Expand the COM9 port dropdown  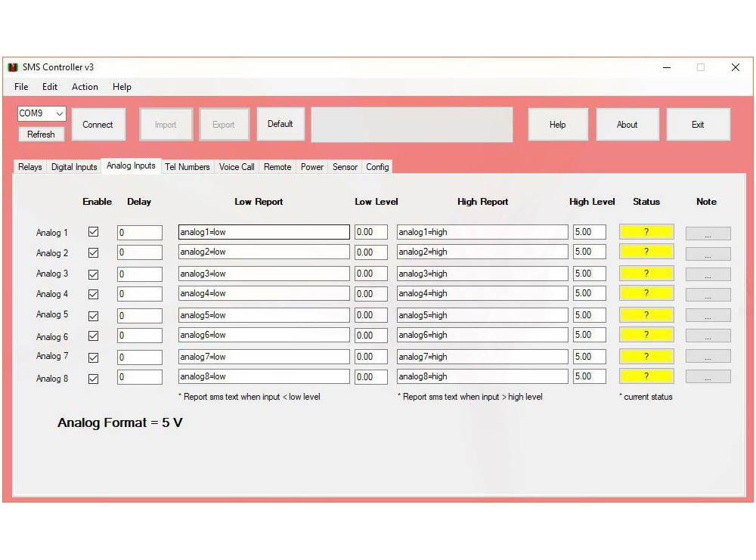(x=59, y=113)
